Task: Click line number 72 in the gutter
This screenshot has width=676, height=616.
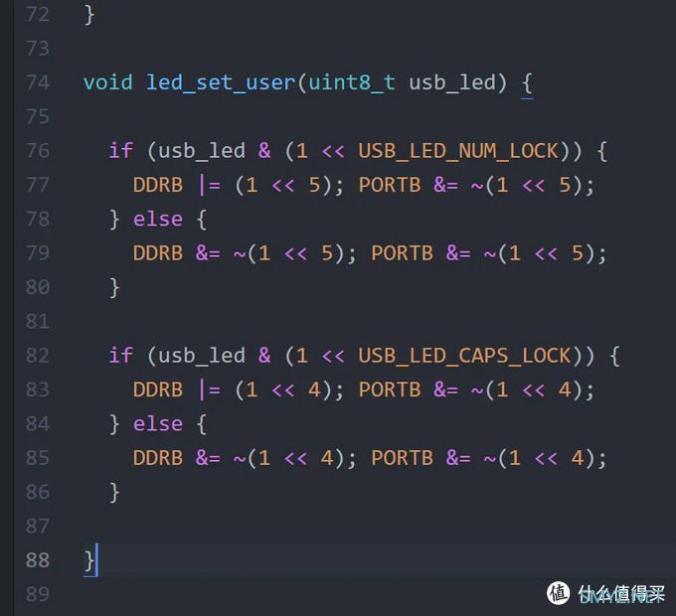Action: [x=38, y=15]
